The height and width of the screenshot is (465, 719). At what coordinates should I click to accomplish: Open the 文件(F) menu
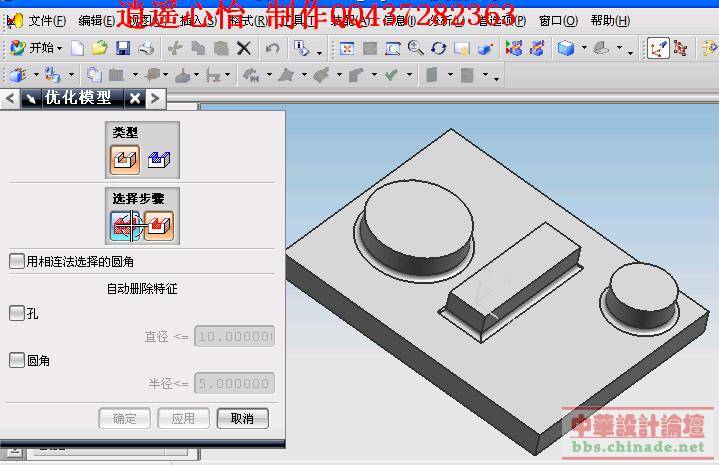(x=46, y=20)
